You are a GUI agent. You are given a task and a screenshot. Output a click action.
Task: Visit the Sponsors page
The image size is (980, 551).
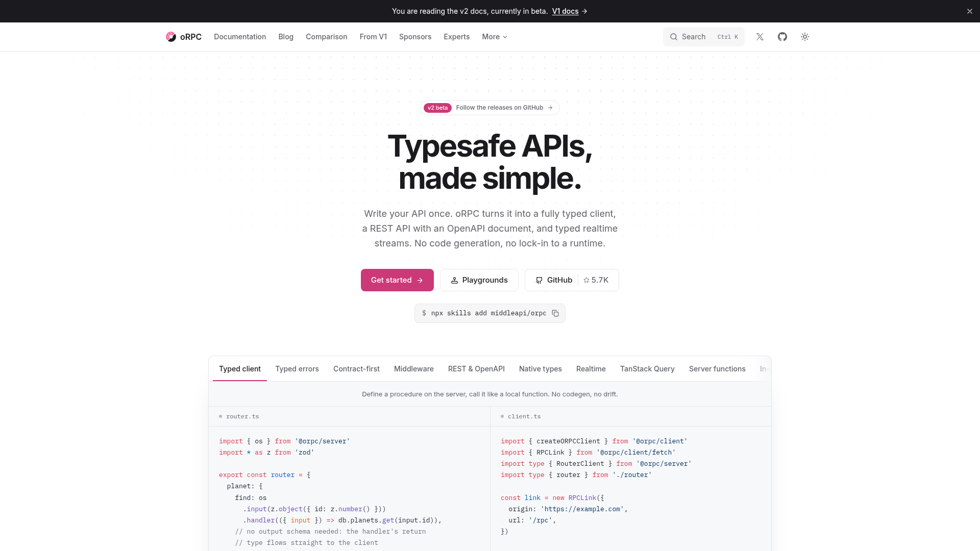click(415, 37)
